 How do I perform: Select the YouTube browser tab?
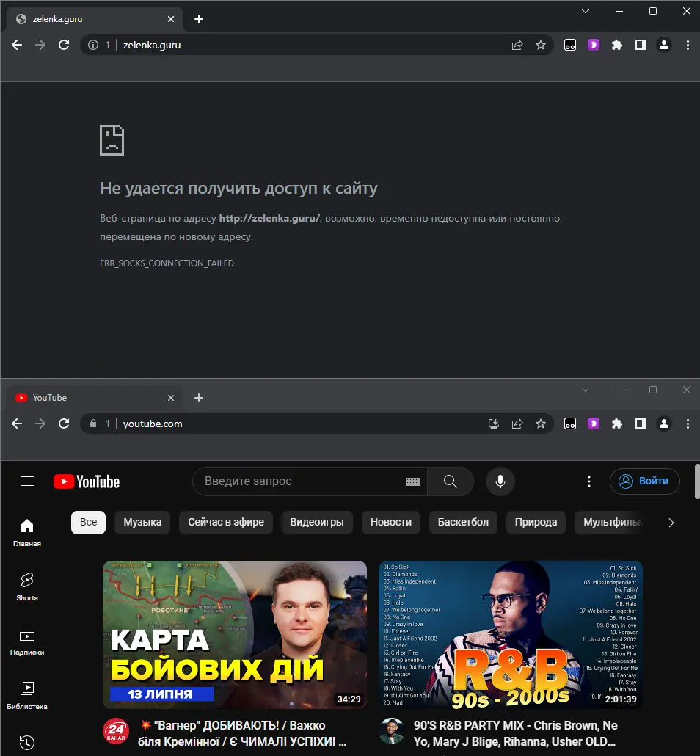click(x=95, y=398)
